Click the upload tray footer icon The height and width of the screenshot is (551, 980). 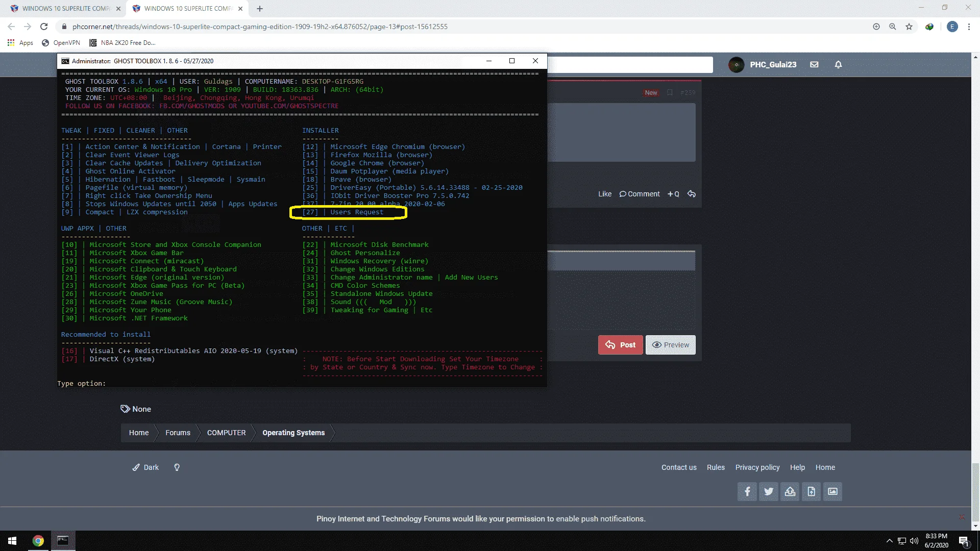790,492
